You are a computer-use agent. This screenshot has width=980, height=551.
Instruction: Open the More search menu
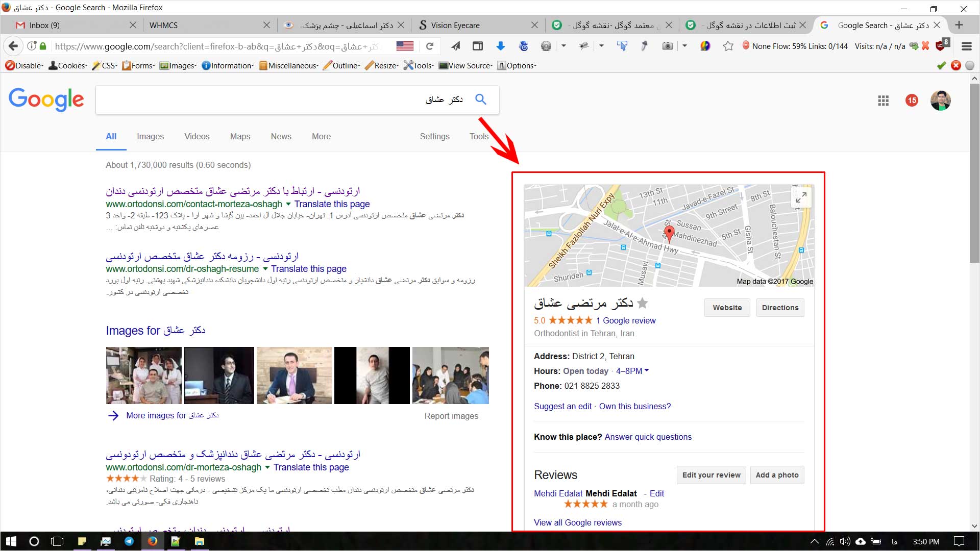tap(321, 136)
